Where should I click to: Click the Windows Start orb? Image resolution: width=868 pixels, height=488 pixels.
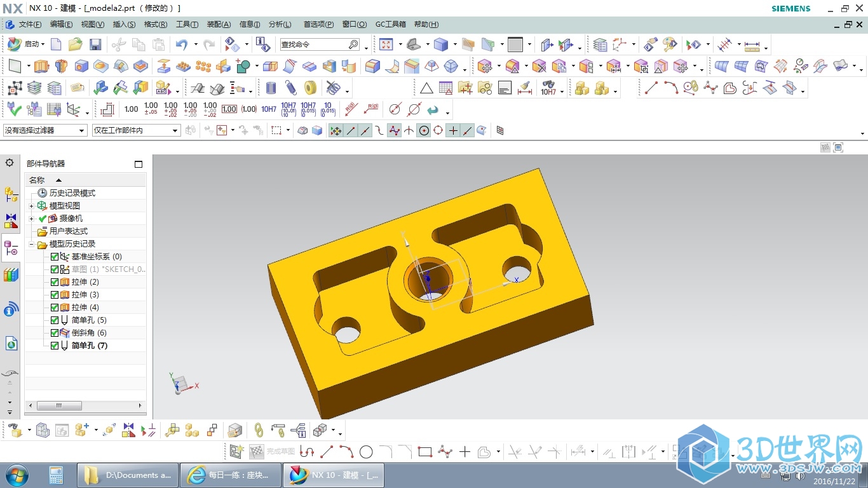click(17, 475)
